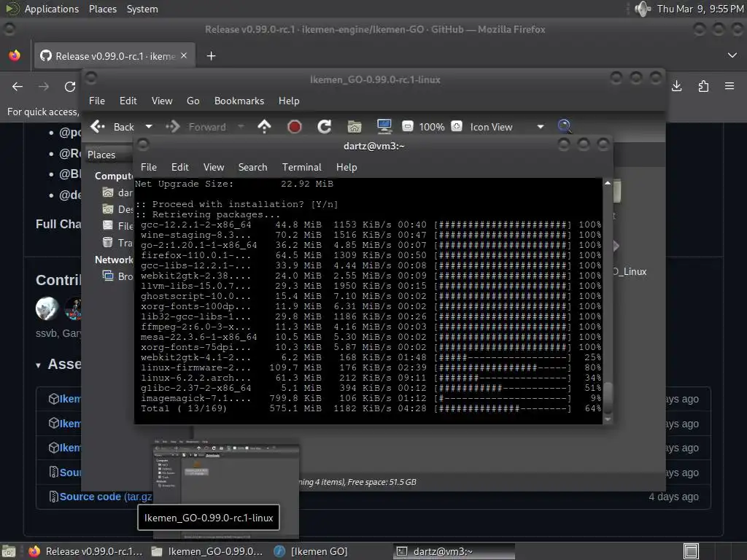This screenshot has width=747, height=560.
Task: Click the clock showing Thu Mar 9
Action: [700, 9]
